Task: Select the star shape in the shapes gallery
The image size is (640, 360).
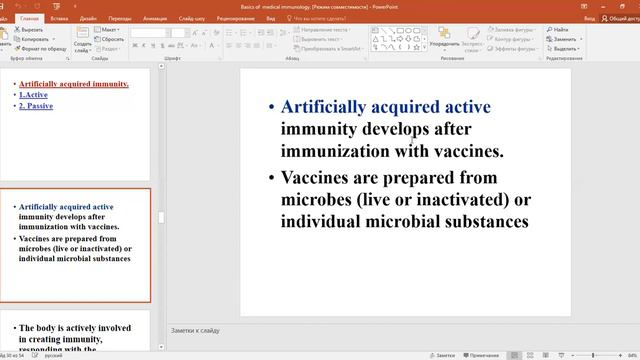Action: click(x=416, y=47)
